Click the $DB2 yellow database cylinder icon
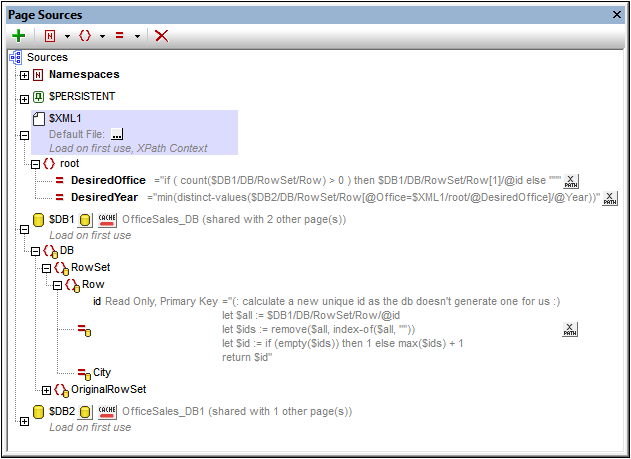The image size is (631, 459). (x=38, y=412)
